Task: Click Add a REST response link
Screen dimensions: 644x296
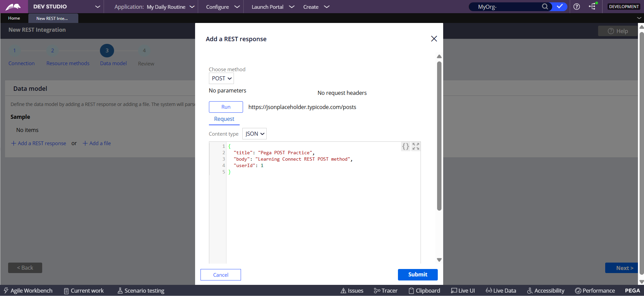Action: [x=38, y=143]
